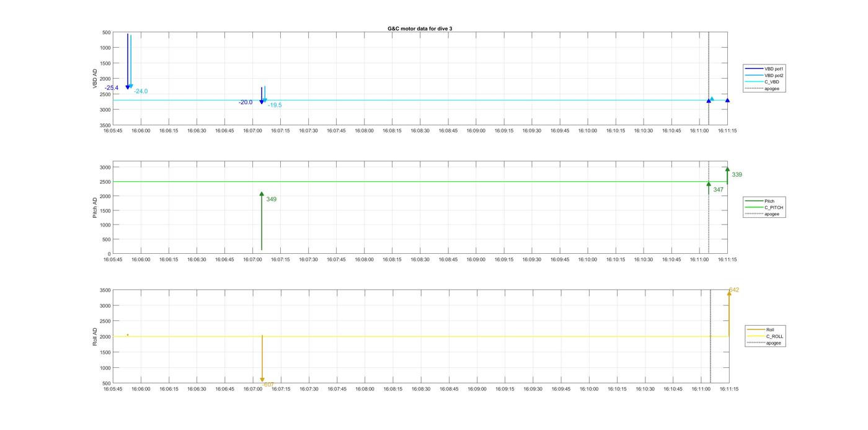Click the '3500' y-tick in the Roll plot

(x=105, y=290)
